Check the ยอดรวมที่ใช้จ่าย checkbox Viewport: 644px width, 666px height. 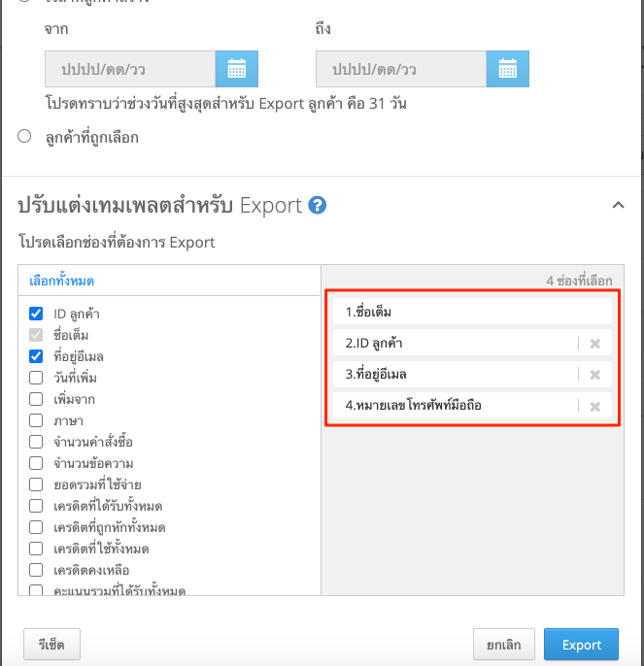pos(36,484)
